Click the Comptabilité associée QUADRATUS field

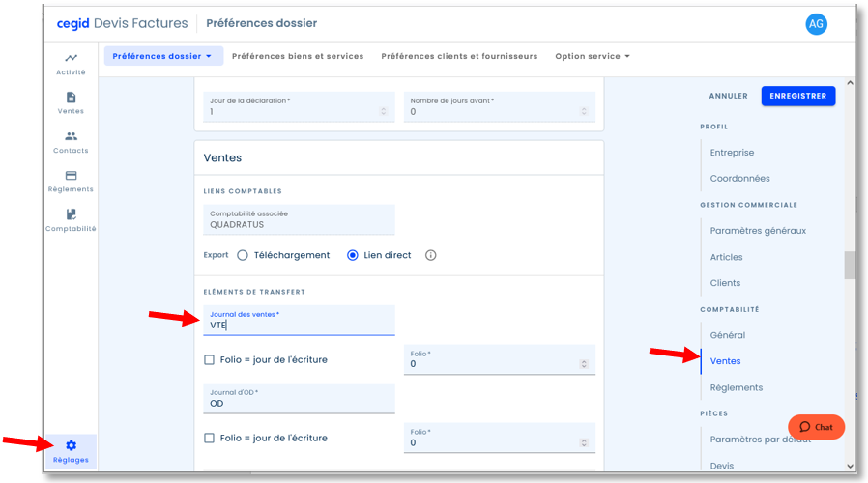point(299,219)
